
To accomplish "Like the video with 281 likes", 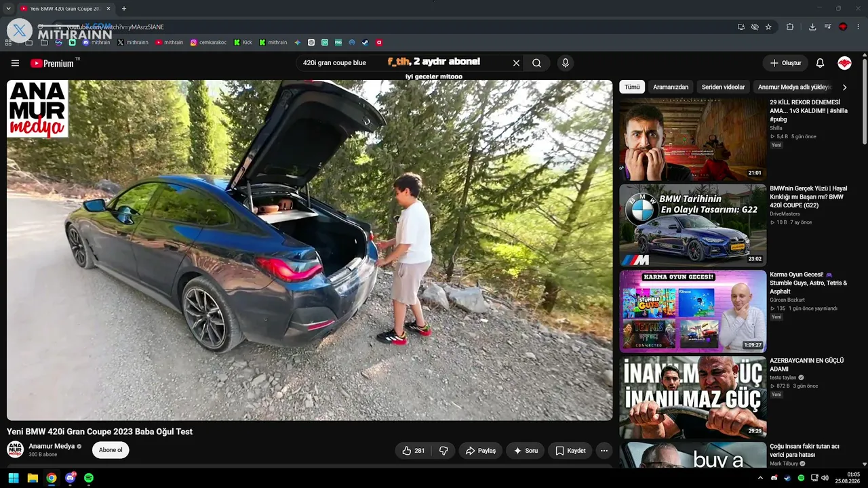I will pos(414,451).
